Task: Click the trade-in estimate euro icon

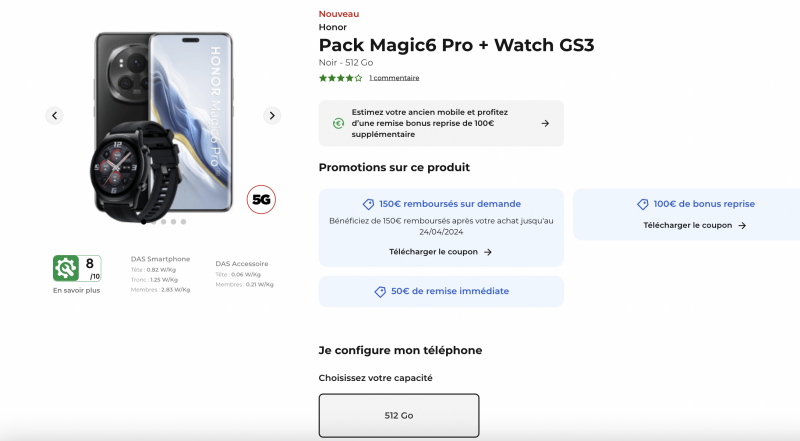Action: tap(338, 123)
